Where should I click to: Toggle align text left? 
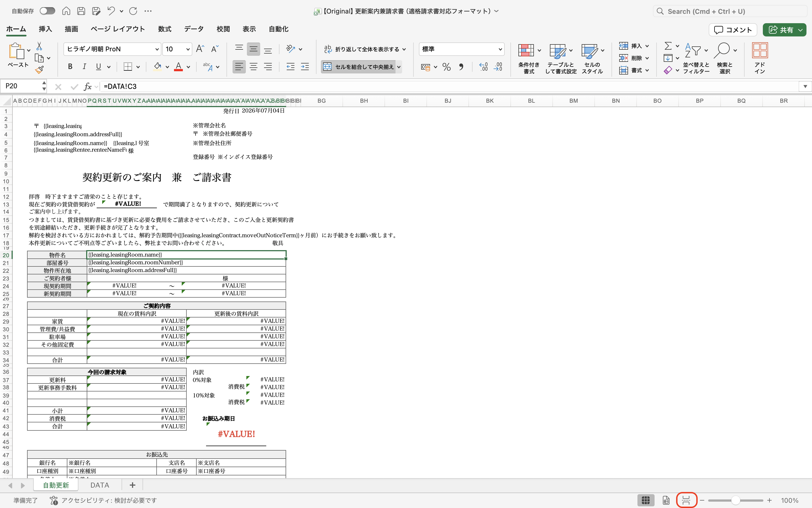[239, 67]
